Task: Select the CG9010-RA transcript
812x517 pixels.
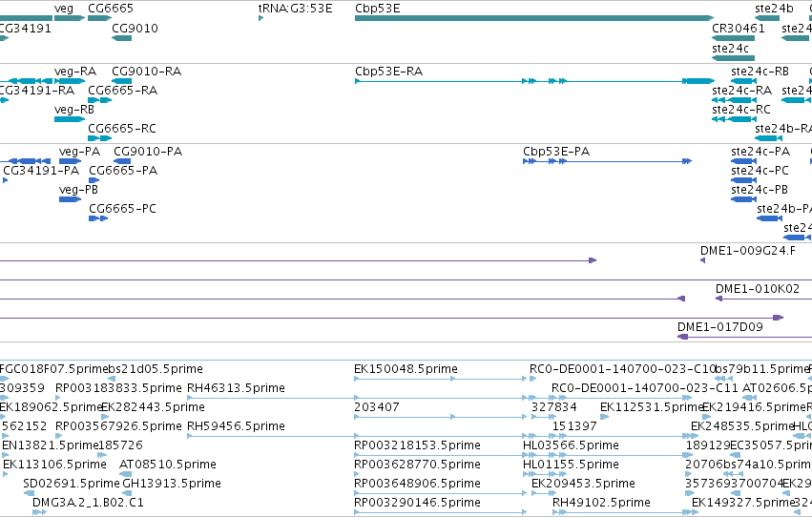Action: [122, 81]
